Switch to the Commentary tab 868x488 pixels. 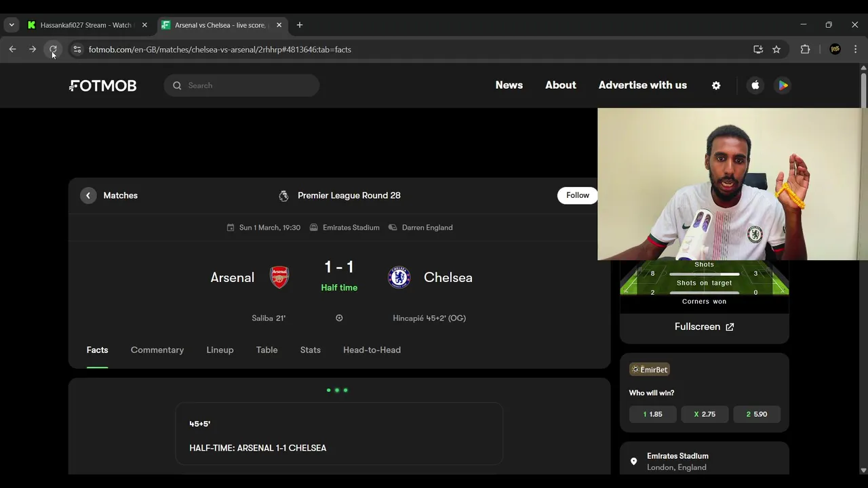coord(157,350)
